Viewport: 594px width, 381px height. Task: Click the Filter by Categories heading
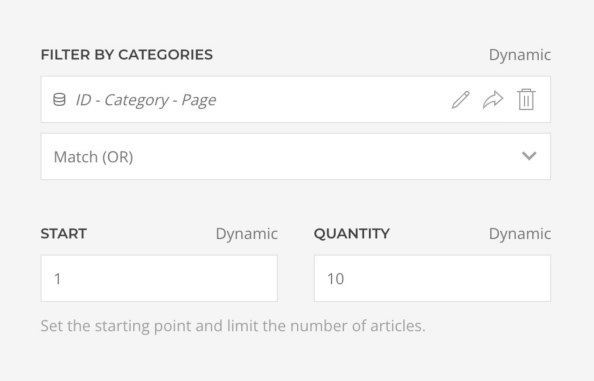click(x=127, y=55)
